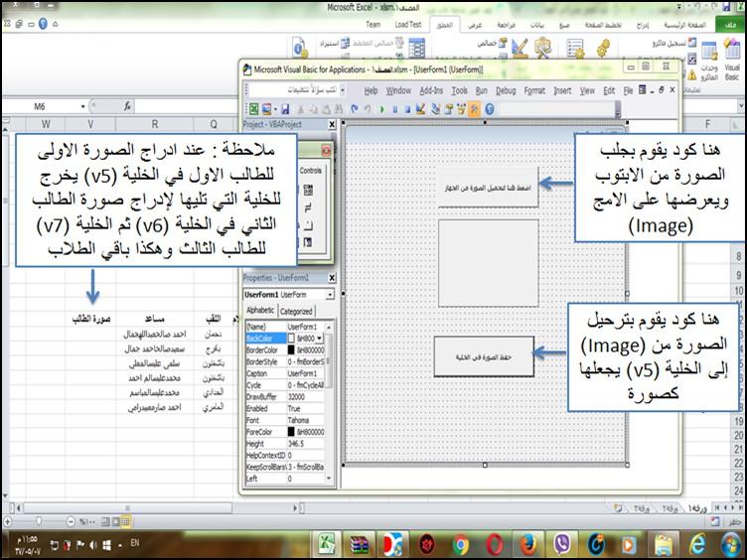Screen dimensions: 747x560
Task: Open Insert UserForm icon dropdown arrow
Action: [275, 110]
